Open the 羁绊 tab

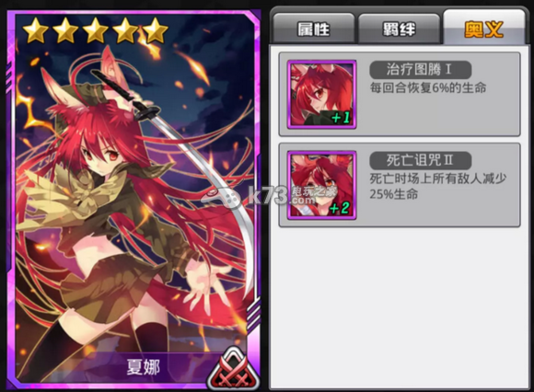pos(399,29)
